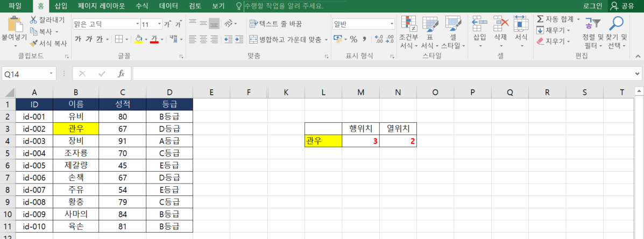Click the Paste (붙여넣기) clipboard icon

click(x=15, y=24)
